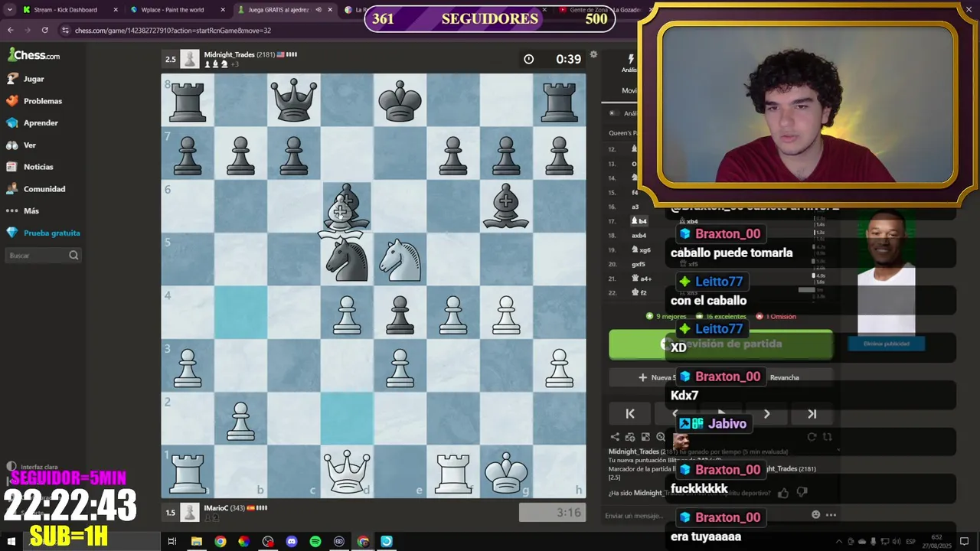Viewport: 980px width, 551px height.
Task: Open Windows notification center icon
Action: coord(965,541)
